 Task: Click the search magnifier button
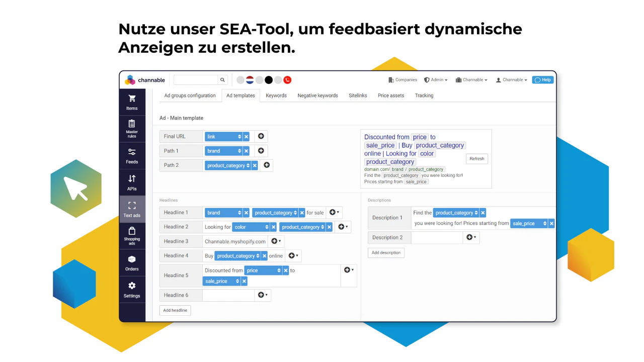click(222, 80)
